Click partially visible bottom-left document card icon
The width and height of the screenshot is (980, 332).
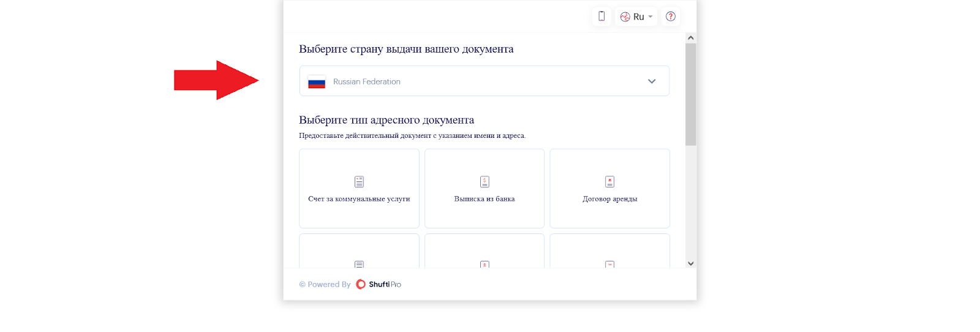(x=359, y=264)
